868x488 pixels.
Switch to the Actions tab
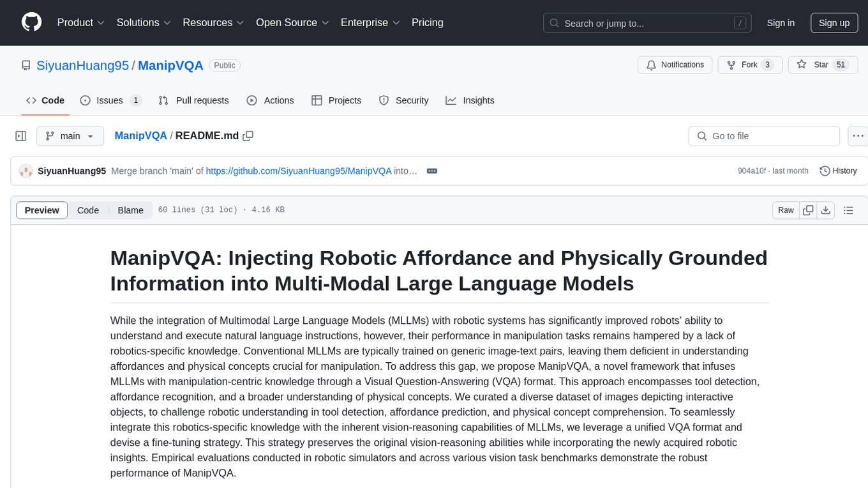(270, 100)
